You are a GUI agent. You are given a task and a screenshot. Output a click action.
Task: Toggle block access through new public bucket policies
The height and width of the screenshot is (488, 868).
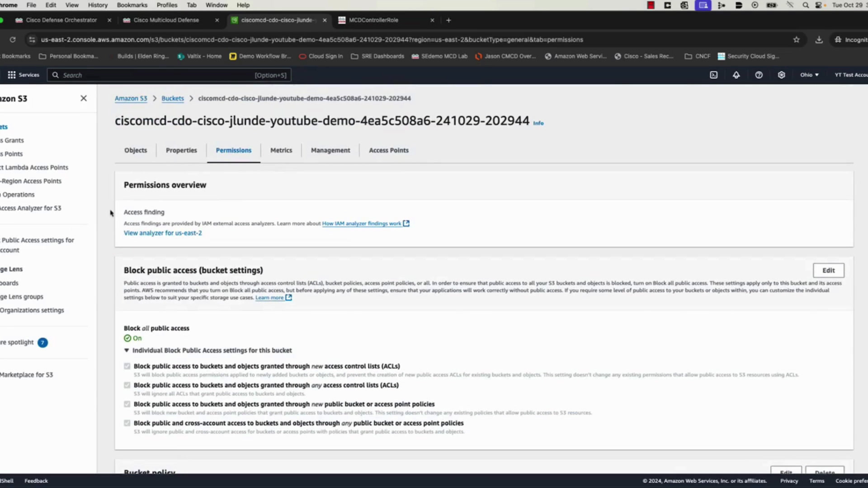(127, 404)
